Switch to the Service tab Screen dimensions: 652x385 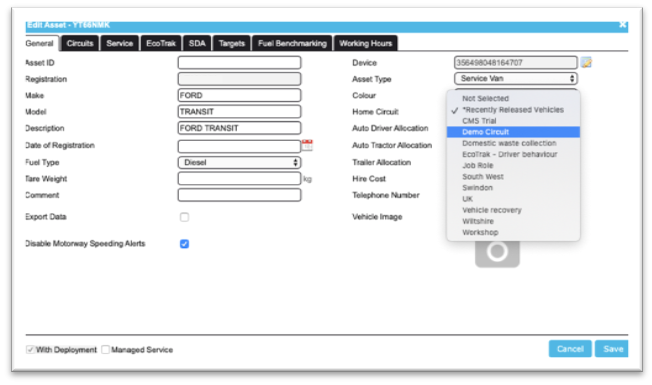pyautogui.click(x=119, y=43)
